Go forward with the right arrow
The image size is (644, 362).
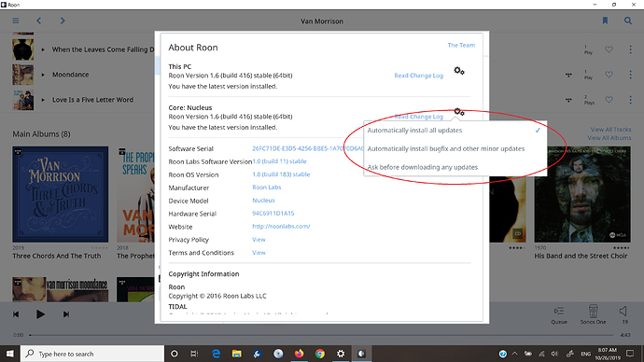(x=63, y=21)
